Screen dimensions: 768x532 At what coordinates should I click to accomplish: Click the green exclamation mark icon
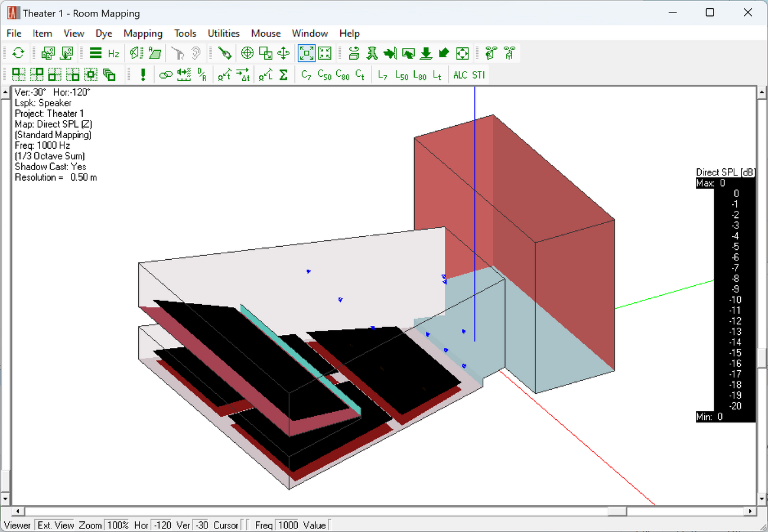tap(143, 75)
